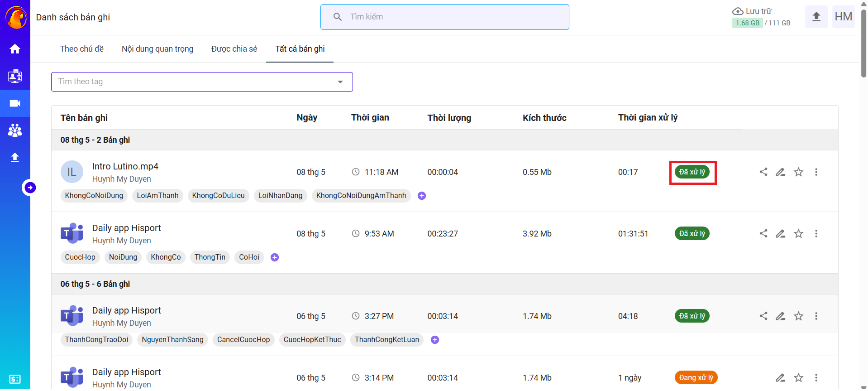868x391 pixels.
Task: Star the 3:14 PM Daily app Hisport
Action: (x=799, y=377)
